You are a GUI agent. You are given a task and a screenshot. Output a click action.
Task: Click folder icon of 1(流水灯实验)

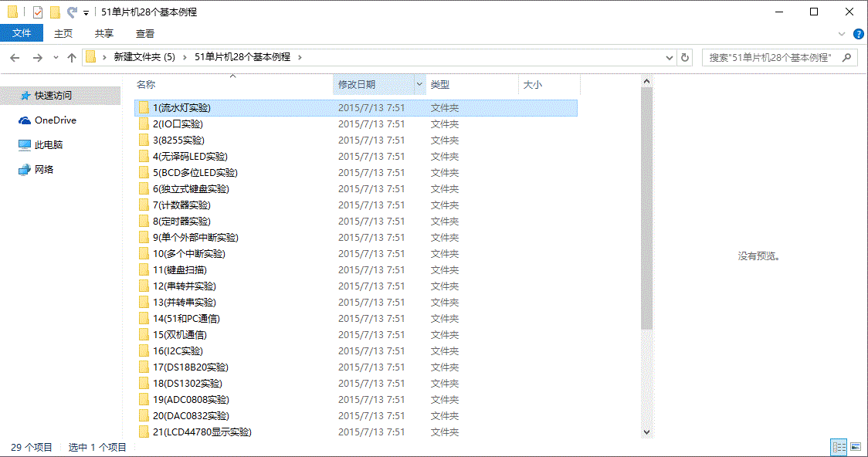click(x=144, y=108)
